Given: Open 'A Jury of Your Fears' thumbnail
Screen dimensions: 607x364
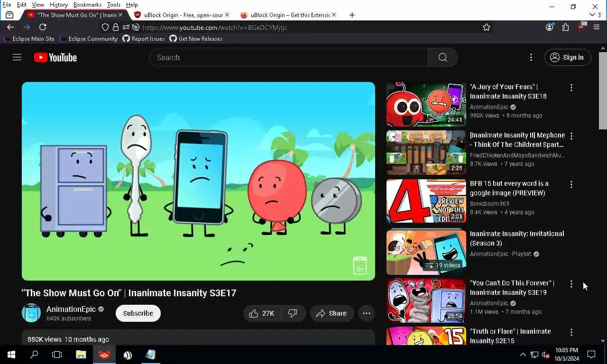Looking at the screenshot, I should 426,104.
